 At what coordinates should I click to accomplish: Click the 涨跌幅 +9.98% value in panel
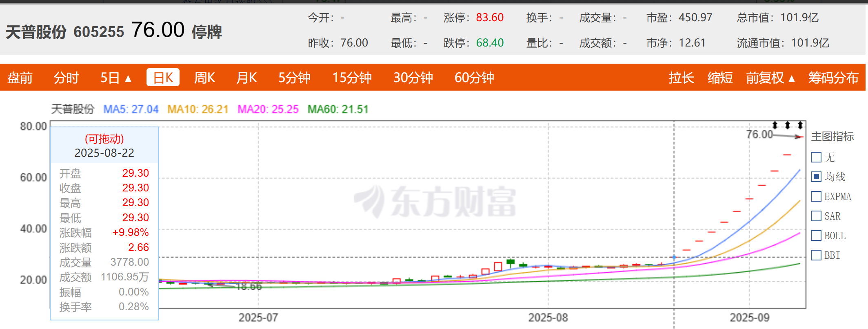[x=131, y=232]
